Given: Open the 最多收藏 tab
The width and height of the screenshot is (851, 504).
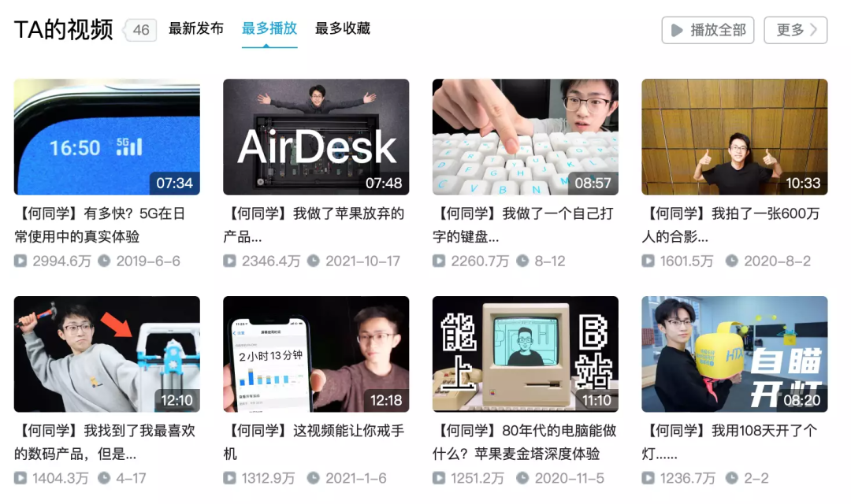Looking at the screenshot, I should click(x=343, y=28).
